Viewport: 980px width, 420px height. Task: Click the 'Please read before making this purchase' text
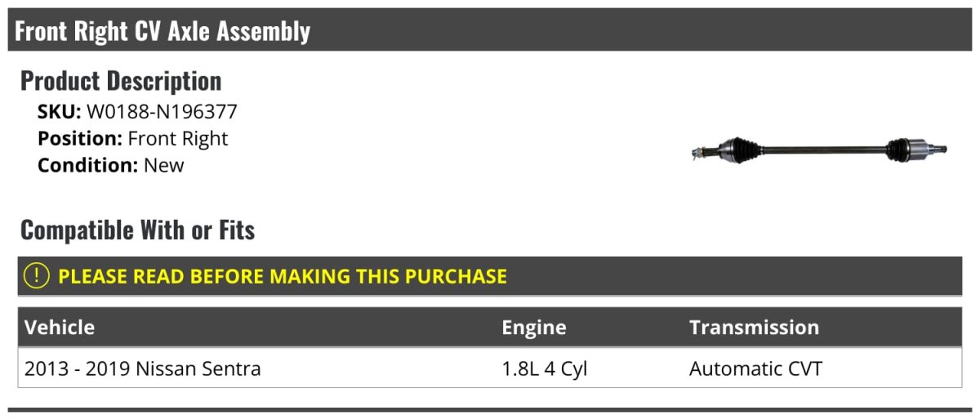pos(283,276)
